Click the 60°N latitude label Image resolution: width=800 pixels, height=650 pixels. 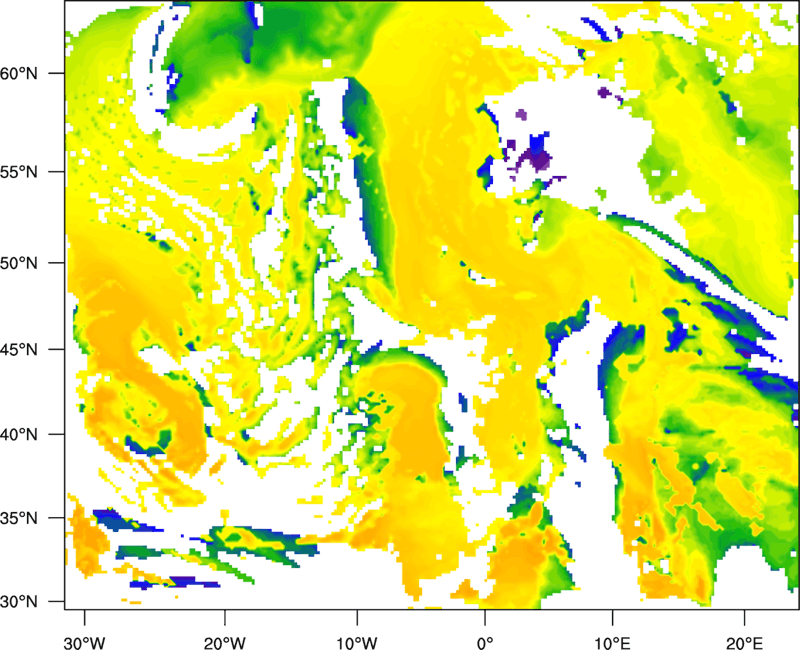[19, 73]
